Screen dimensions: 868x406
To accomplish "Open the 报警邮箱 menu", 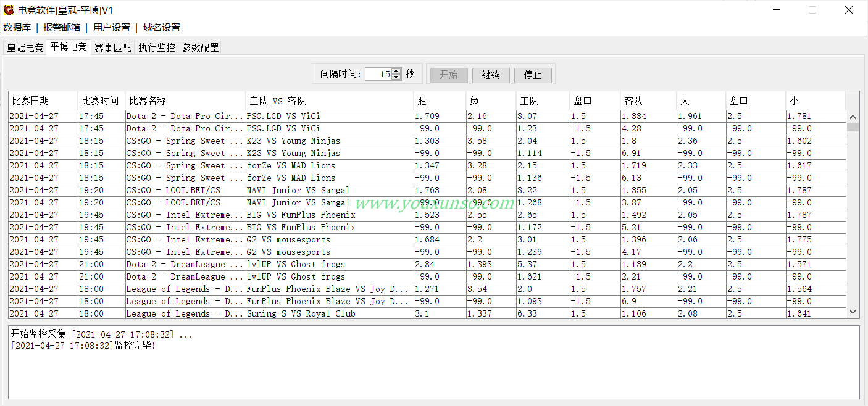I will point(62,28).
